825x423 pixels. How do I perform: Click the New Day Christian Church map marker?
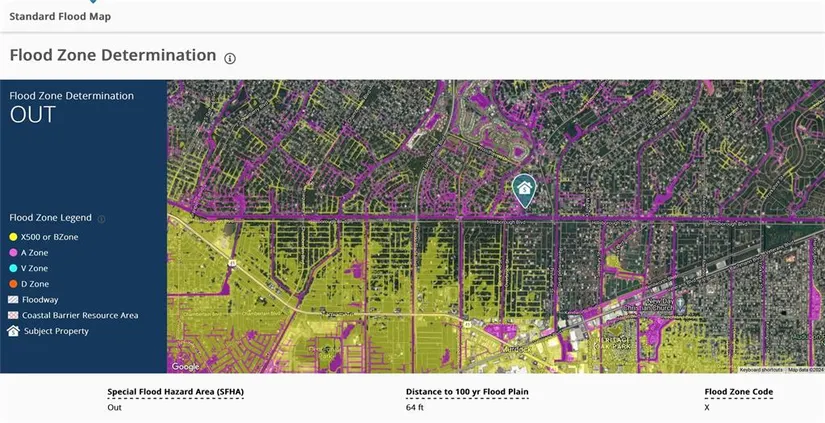pos(680,302)
